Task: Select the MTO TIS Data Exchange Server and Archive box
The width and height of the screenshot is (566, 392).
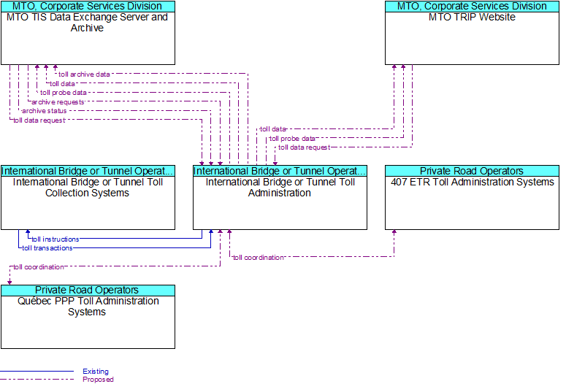Action: (x=88, y=33)
